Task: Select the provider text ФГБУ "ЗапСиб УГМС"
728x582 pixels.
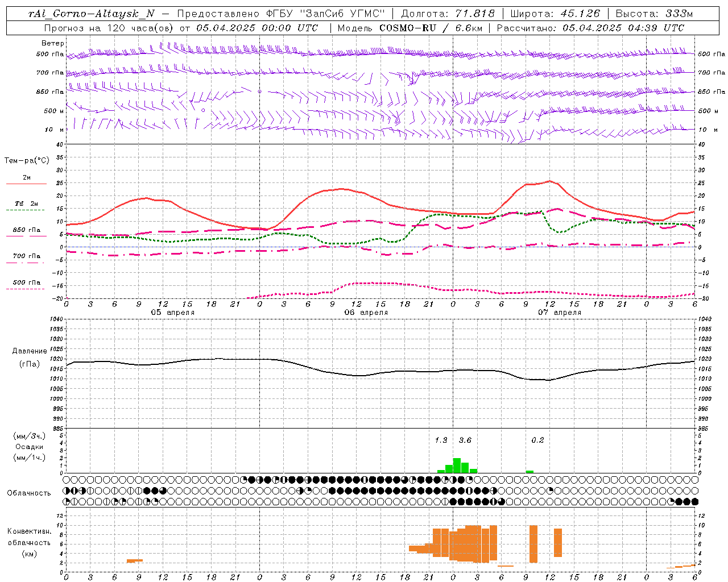Action: tap(326, 14)
